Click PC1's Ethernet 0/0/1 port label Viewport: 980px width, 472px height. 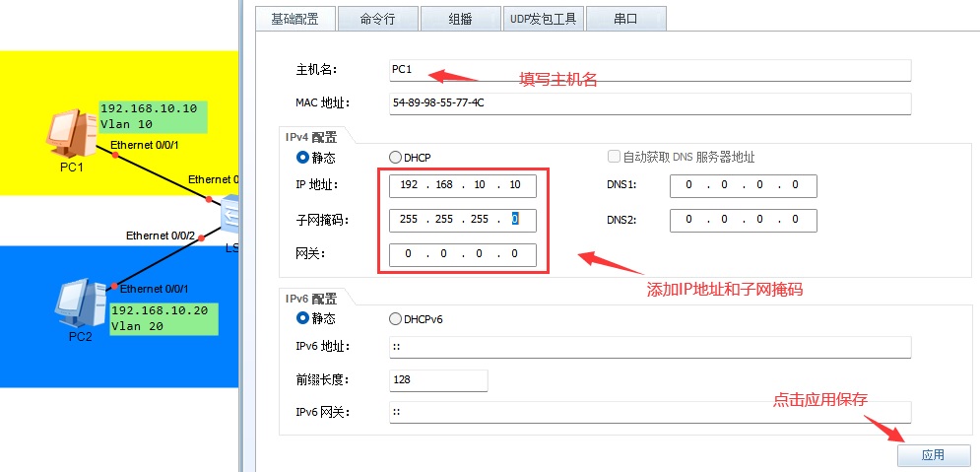[x=145, y=145]
